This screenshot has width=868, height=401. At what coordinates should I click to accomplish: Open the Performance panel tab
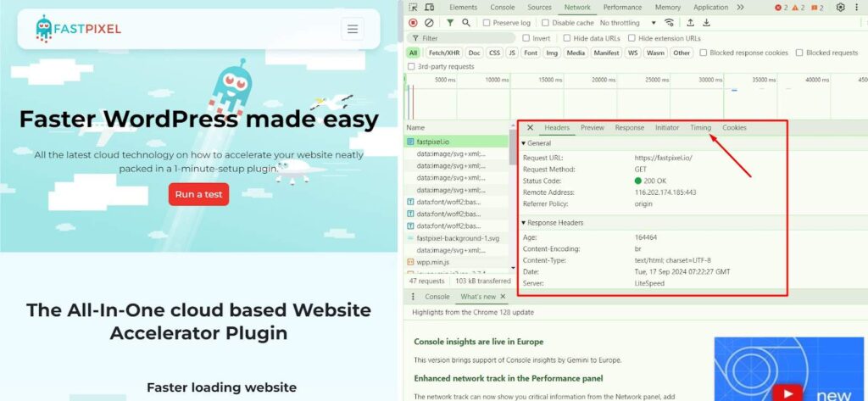point(622,8)
